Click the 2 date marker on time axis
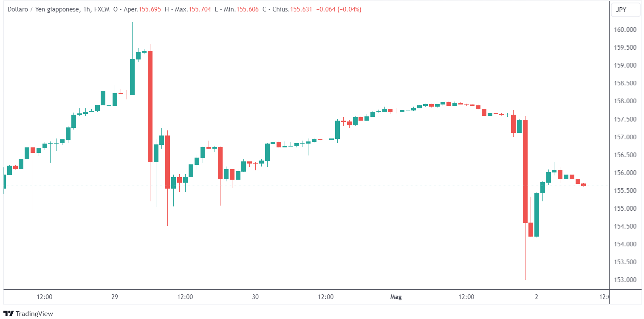 tap(537, 297)
